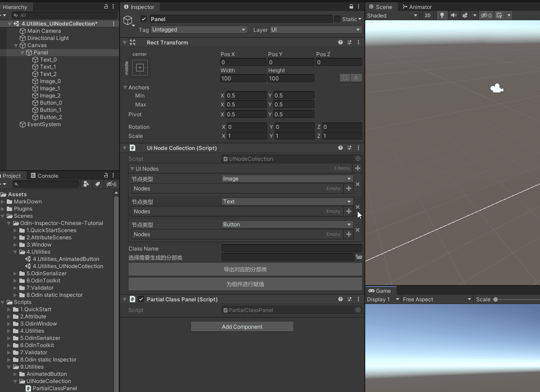Enable the Static checkbox

337,19
